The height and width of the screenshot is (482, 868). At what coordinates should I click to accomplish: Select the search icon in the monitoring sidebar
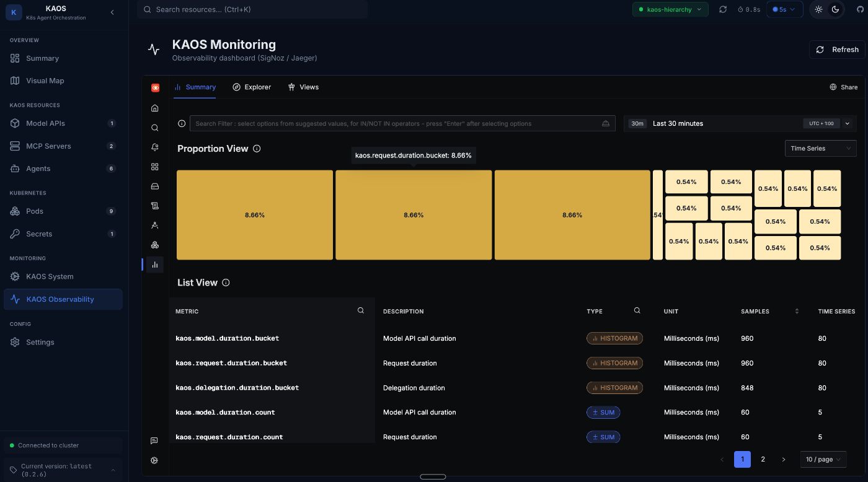(x=154, y=128)
